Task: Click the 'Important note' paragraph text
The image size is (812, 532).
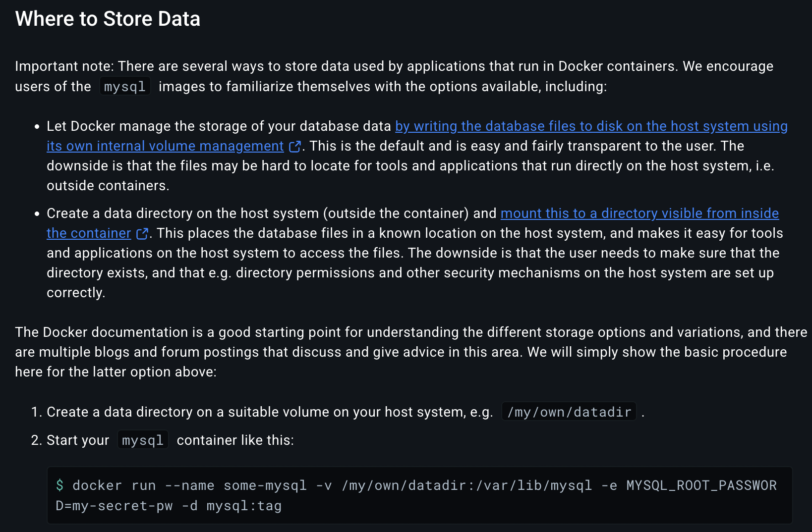Action: (x=394, y=76)
